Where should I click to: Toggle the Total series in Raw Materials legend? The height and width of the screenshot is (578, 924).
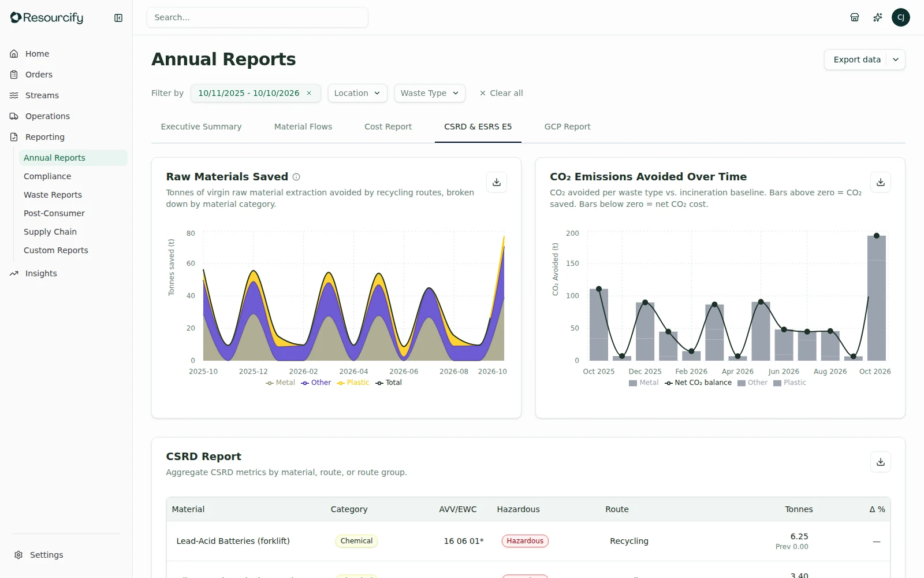(389, 383)
